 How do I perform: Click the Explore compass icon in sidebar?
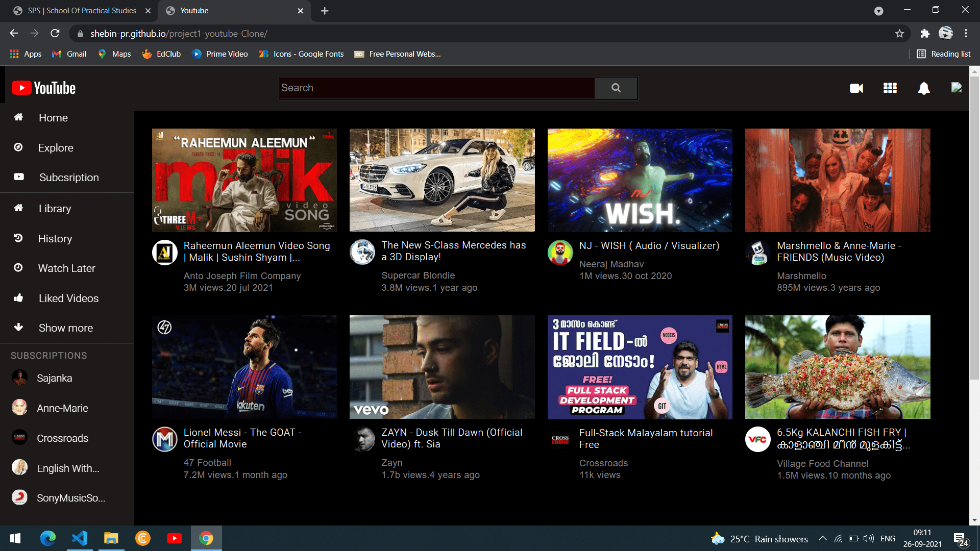(x=18, y=147)
